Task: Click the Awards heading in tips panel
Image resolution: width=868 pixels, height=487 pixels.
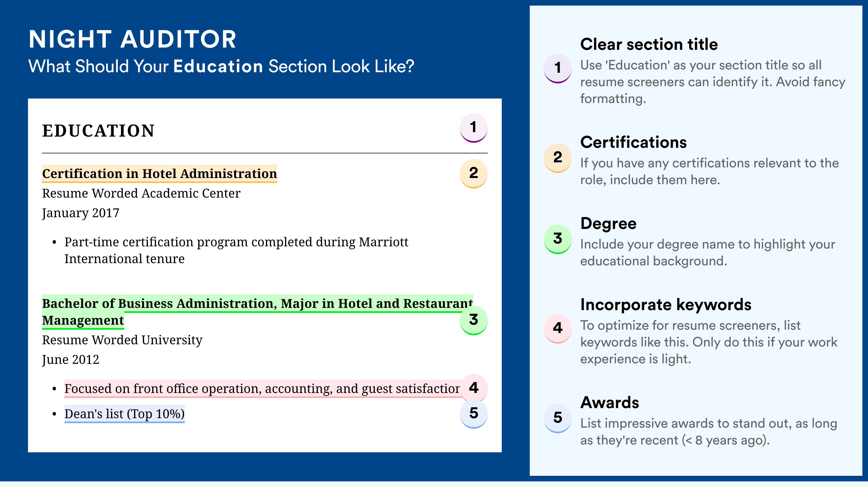Action: [x=610, y=402]
